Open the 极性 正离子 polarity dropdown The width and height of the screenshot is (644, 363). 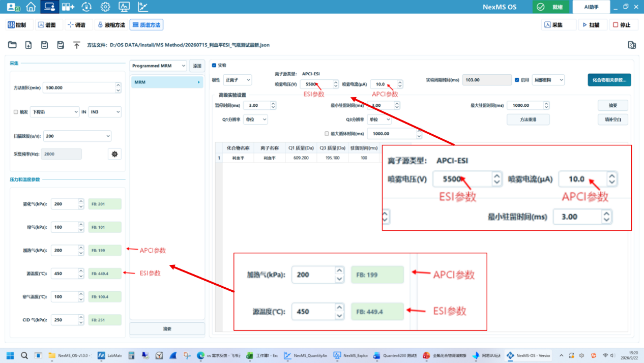click(x=238, y=80)
